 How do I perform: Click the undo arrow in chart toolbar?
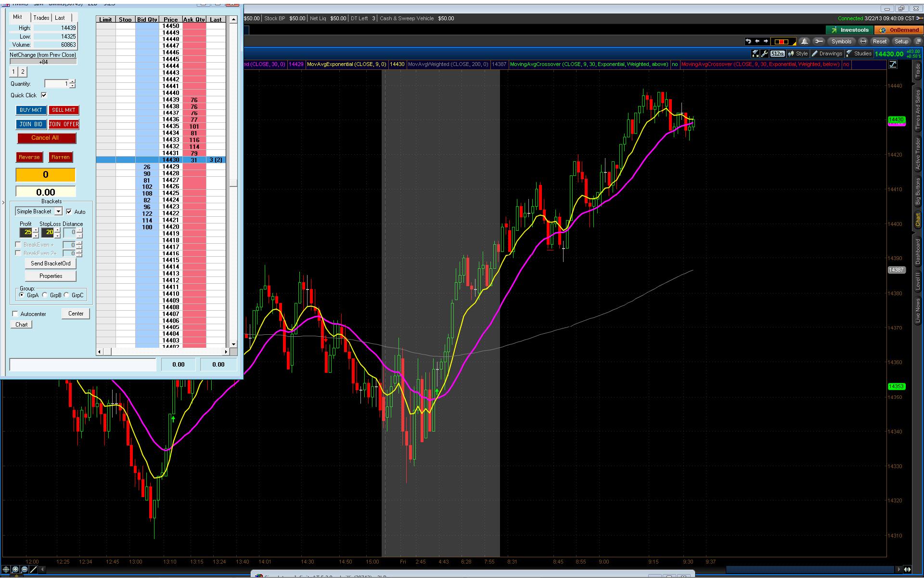[748, 41]
